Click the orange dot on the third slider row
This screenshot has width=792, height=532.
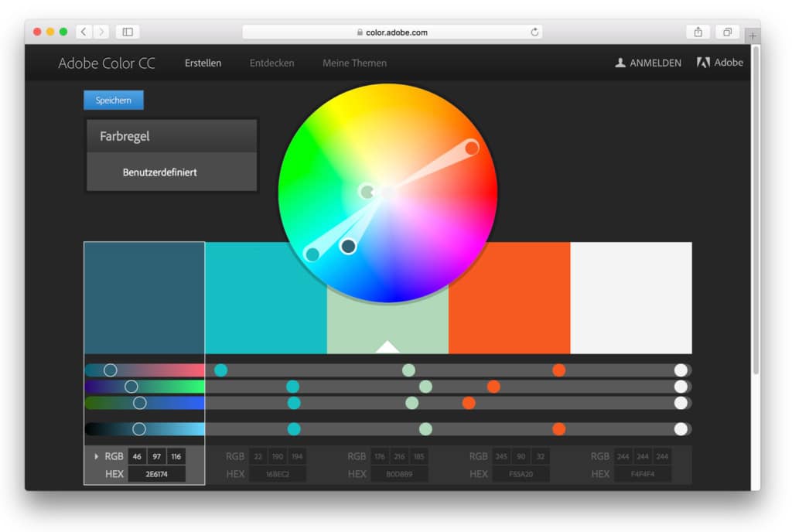[469, 403]
